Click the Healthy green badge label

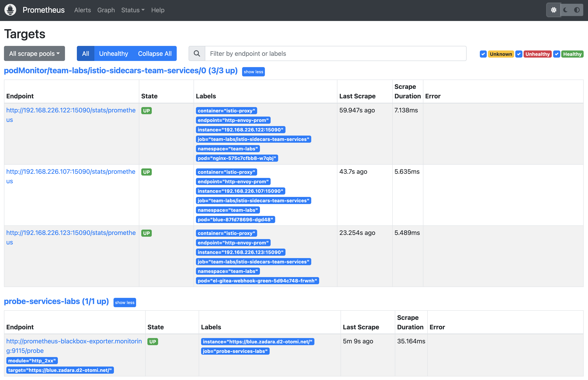tap(572, 54)
